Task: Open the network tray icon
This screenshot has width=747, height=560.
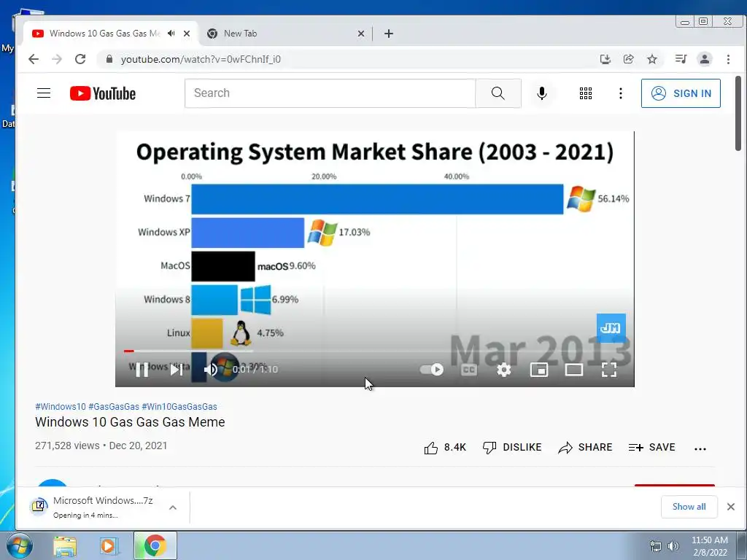Action: pos(656,546)
